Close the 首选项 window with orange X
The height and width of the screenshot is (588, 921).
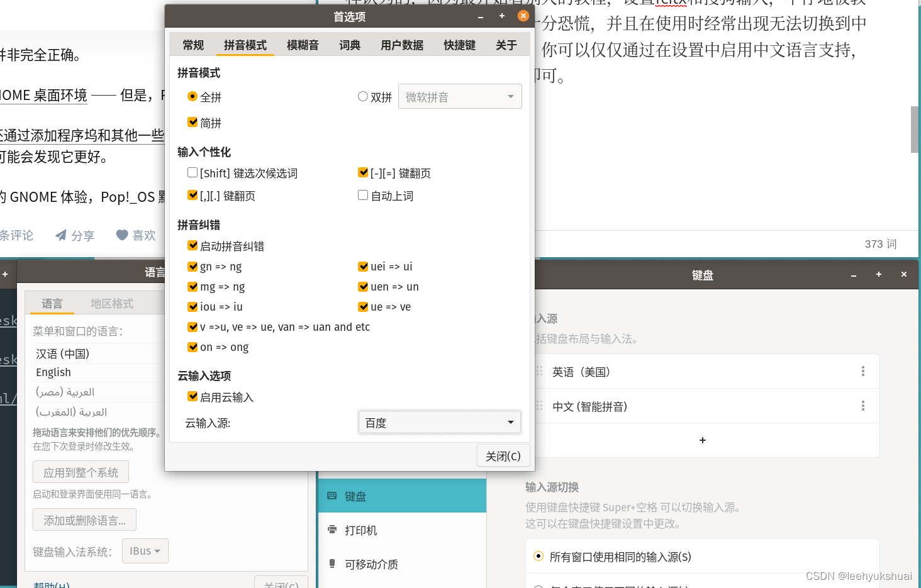[523, 16]
